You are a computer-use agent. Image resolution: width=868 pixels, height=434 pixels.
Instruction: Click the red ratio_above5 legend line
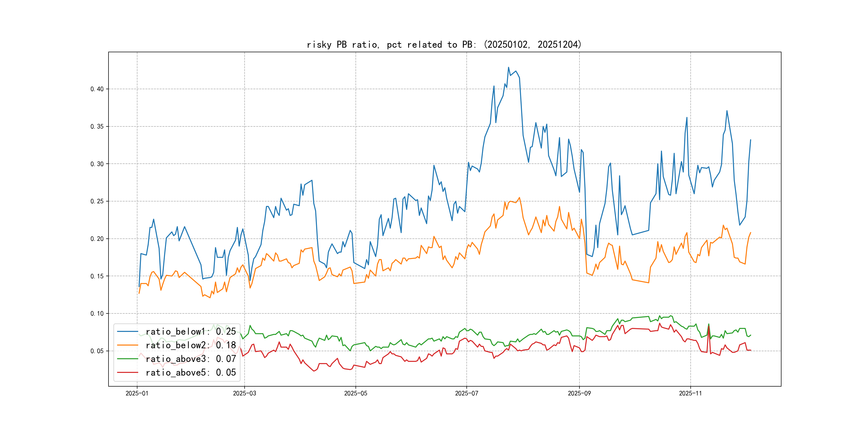127,372
